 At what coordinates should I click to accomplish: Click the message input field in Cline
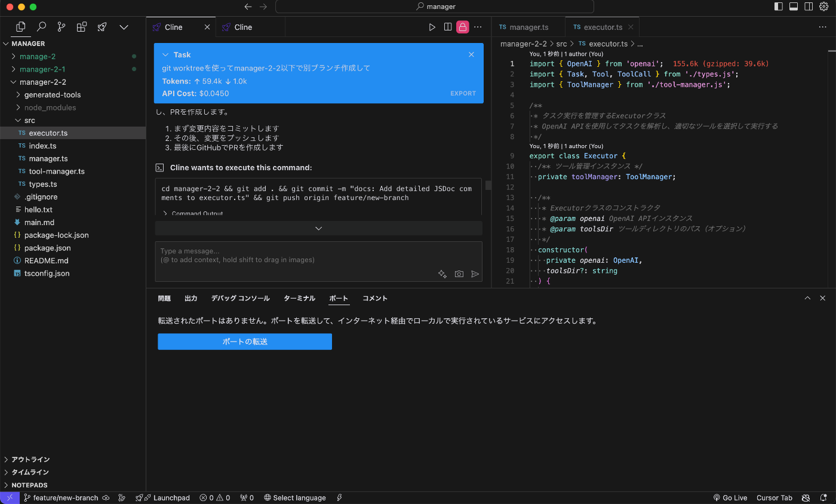click(269, 254)
